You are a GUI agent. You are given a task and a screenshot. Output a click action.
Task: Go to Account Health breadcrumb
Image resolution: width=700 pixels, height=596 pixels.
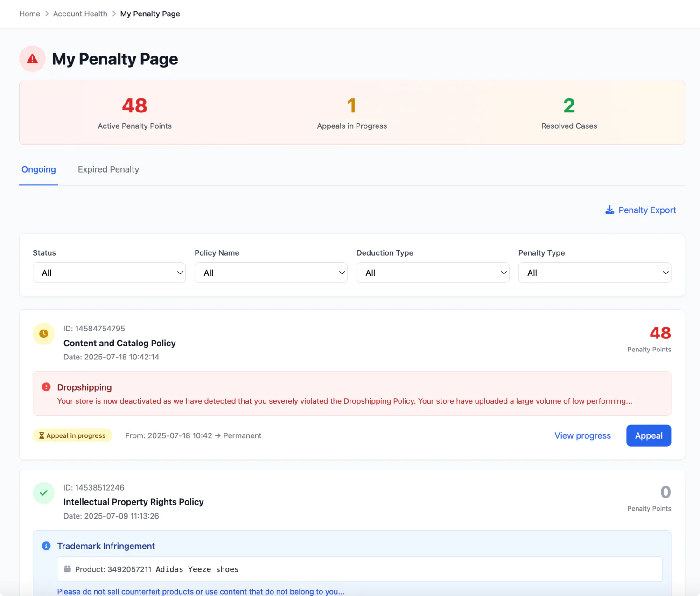80,14
